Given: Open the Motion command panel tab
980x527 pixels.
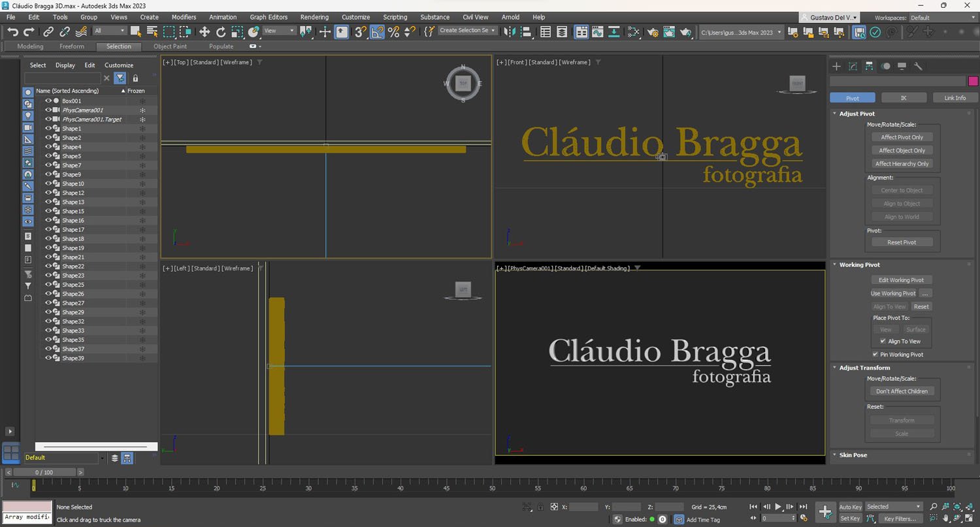Looking at the screenshot, I should [885, 66].
